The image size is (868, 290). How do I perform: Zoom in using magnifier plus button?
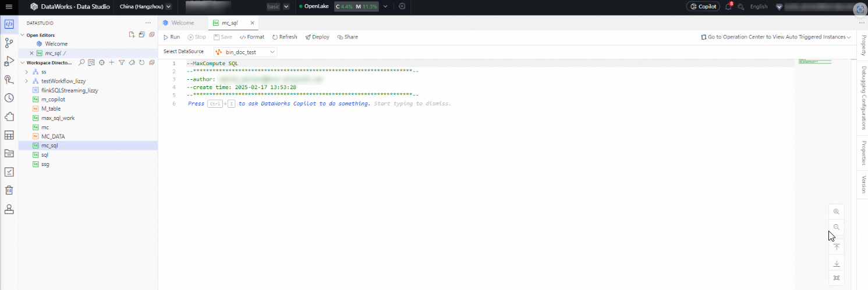coord(837,211)
